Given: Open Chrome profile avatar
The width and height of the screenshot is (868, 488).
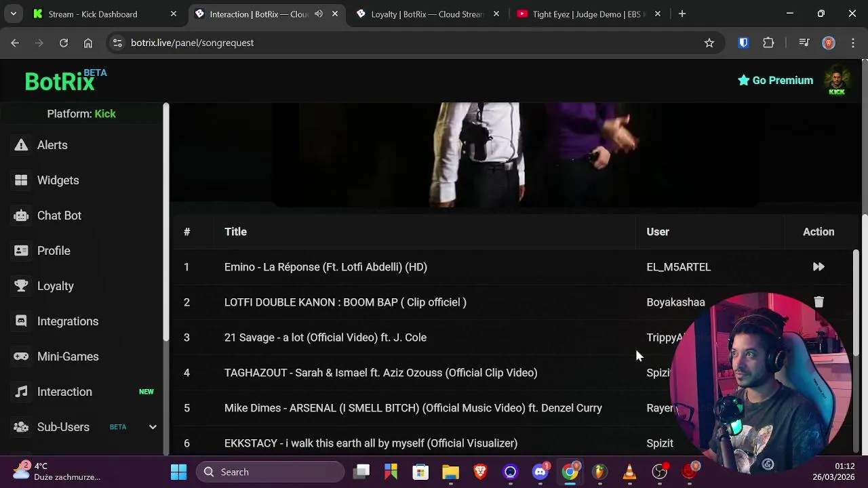Looking at the screenshot, I should point(829,43).
